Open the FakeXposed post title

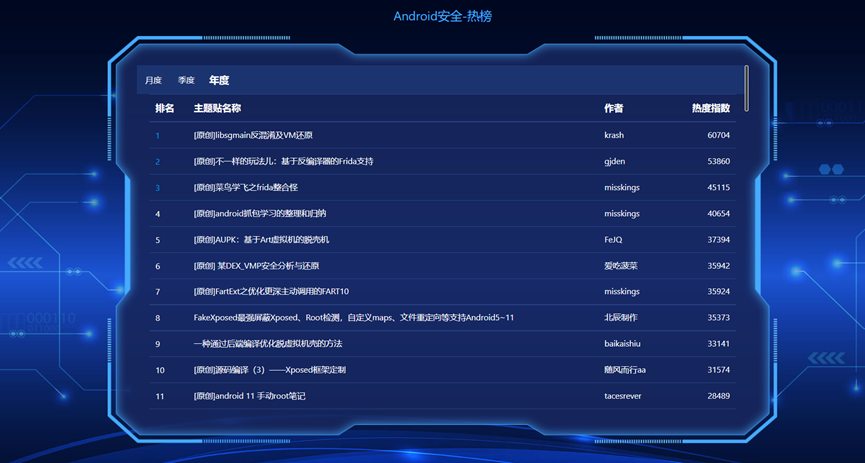[x=354, y=318]
